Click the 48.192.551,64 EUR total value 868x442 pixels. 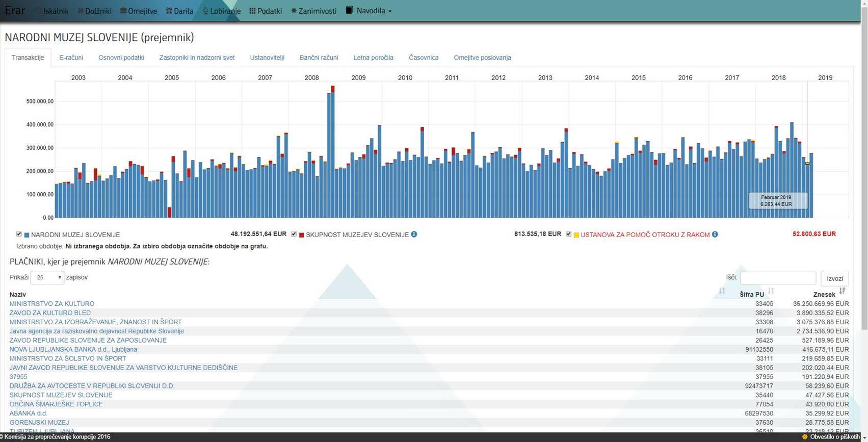click(258, 234)
